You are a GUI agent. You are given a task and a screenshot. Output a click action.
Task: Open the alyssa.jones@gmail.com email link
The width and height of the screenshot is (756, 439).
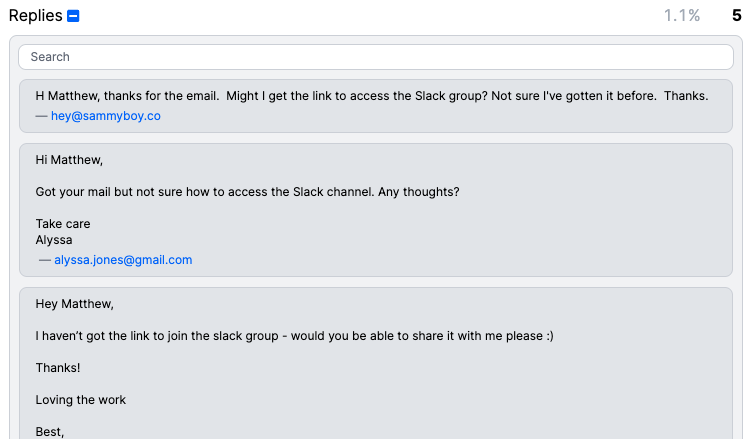[x=123, y=260]
